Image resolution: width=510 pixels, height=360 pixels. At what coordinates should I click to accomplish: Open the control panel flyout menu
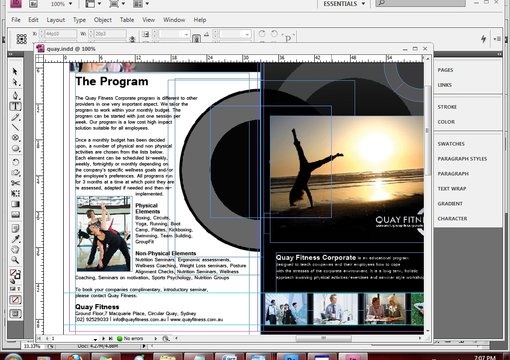497,39
